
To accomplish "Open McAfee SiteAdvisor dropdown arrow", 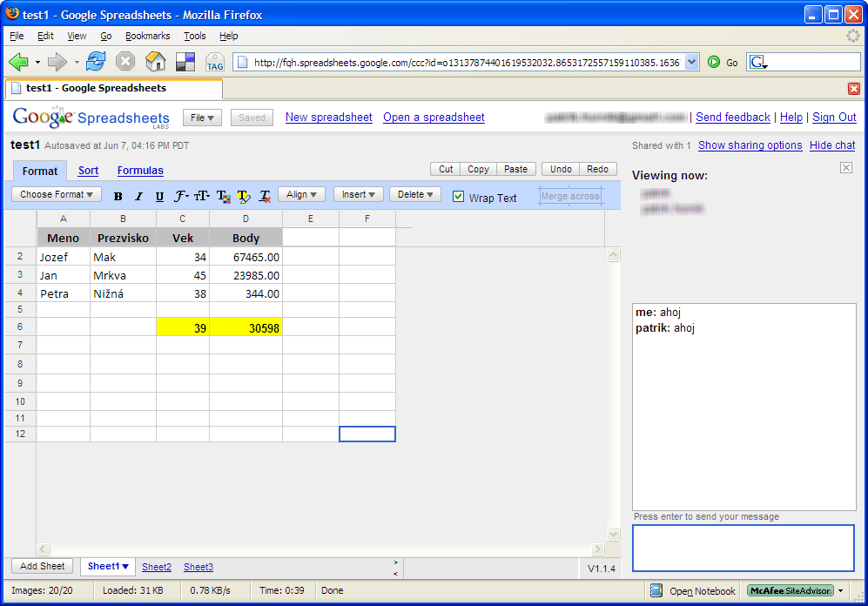I will click(x=840, y=590).
